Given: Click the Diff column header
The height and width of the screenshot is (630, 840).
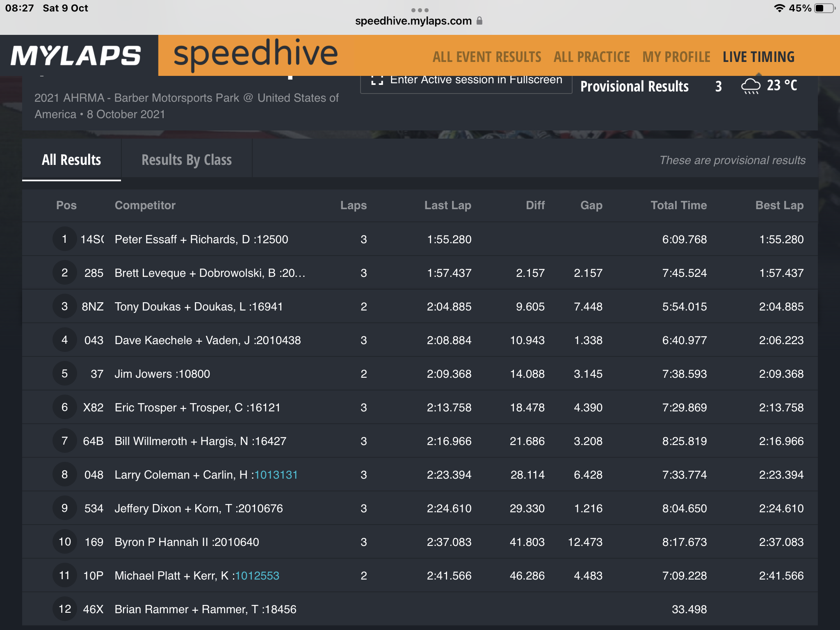Looking at the screenshot, I should (x=535, y=205).
